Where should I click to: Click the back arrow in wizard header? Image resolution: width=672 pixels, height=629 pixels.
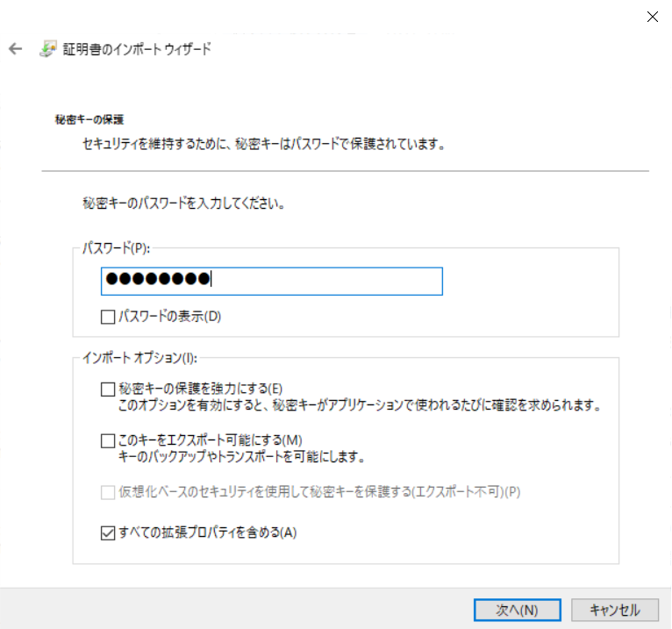click(x=15, y=49)
